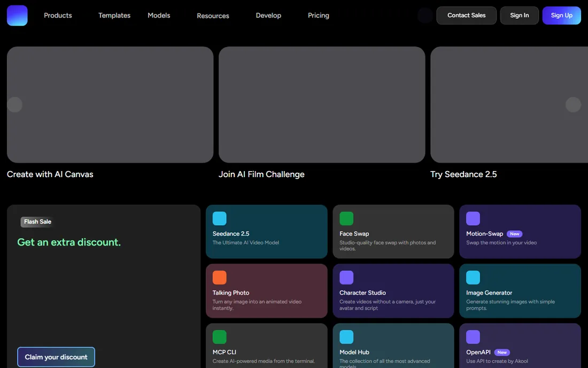
Task: Click the Talking Photo card title
Action: pos(230,293)
